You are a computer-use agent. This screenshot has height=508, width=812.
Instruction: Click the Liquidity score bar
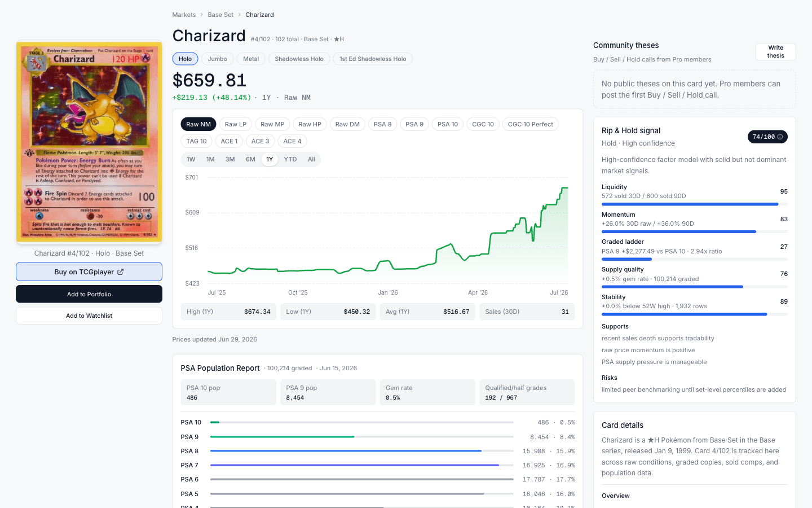[695, 204]
